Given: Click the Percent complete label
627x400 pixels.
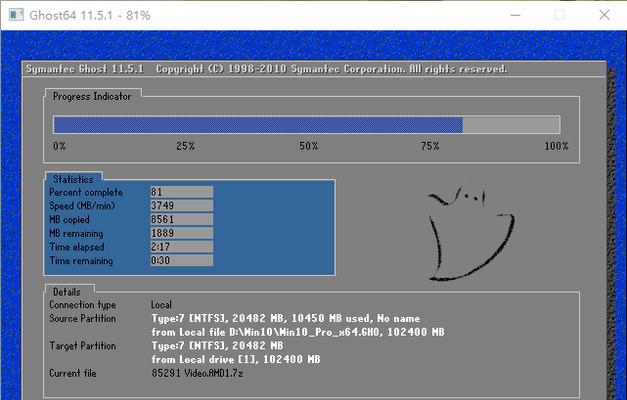Looking at the screenshot, I should (x=86, y=192).
